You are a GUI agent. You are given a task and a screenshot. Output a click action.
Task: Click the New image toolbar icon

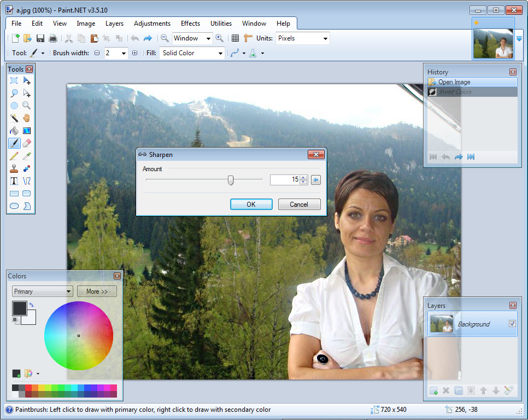point(15,38)
